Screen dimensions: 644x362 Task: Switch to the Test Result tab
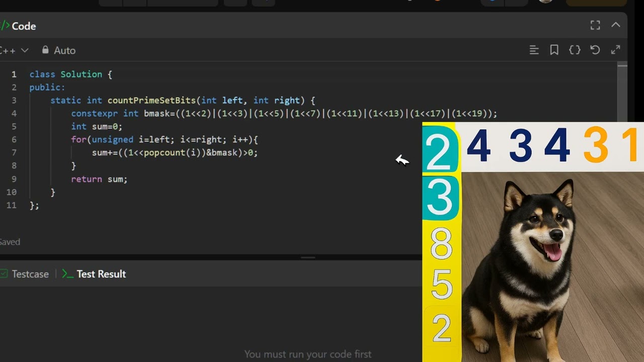click(94, 274)
